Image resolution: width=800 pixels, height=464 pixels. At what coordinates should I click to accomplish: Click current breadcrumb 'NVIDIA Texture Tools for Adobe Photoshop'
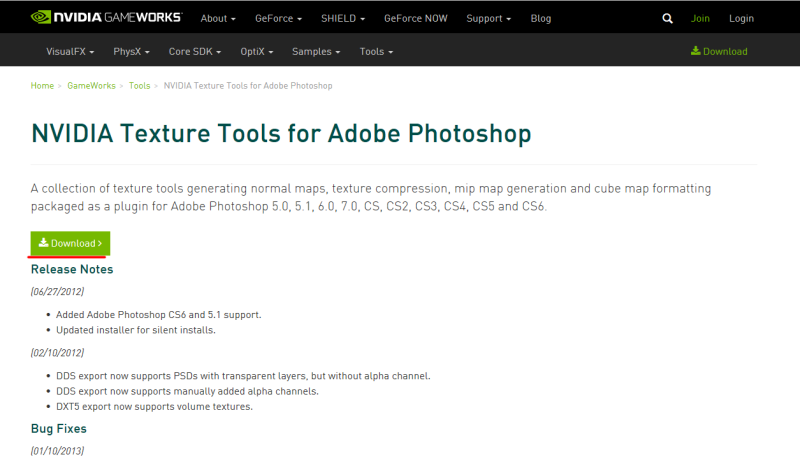(x=248, y=86)
